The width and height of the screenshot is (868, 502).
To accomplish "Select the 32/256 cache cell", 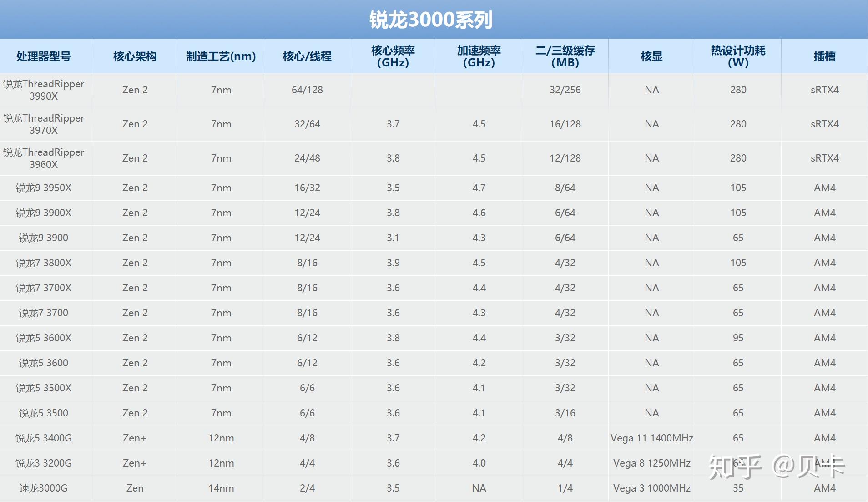I will click(x=565, y=90).
